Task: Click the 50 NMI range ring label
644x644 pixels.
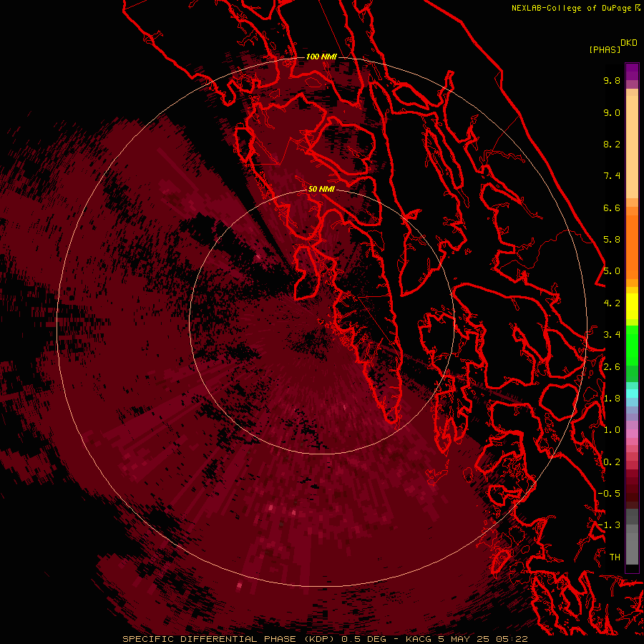Action: pos(321,189)
